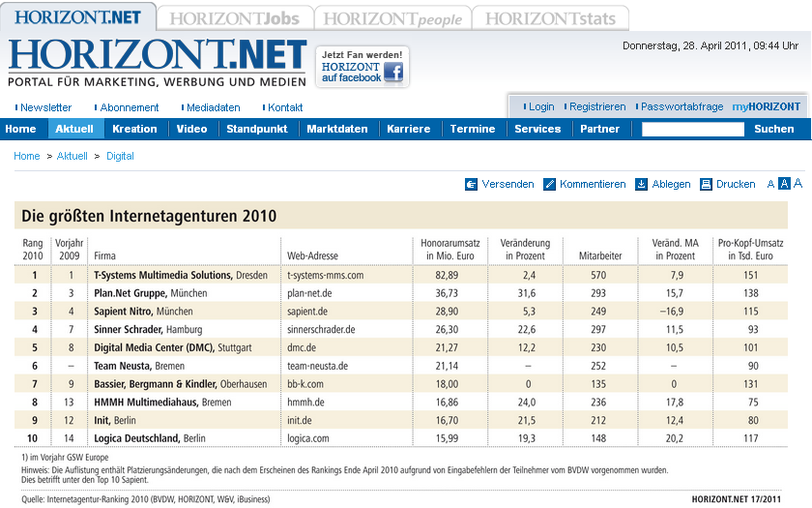
Task: Click the Honorarumsatz in Mio. Euro header
Action: pos(450,250)
